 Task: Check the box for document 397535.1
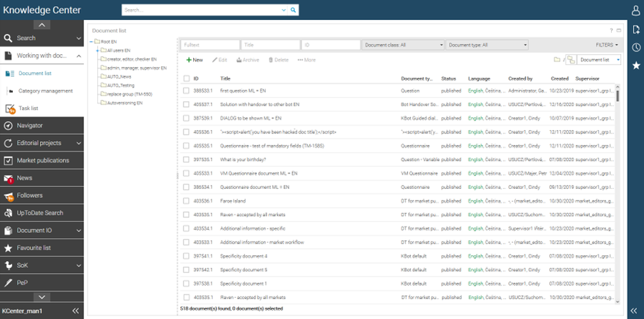[187, 160]
